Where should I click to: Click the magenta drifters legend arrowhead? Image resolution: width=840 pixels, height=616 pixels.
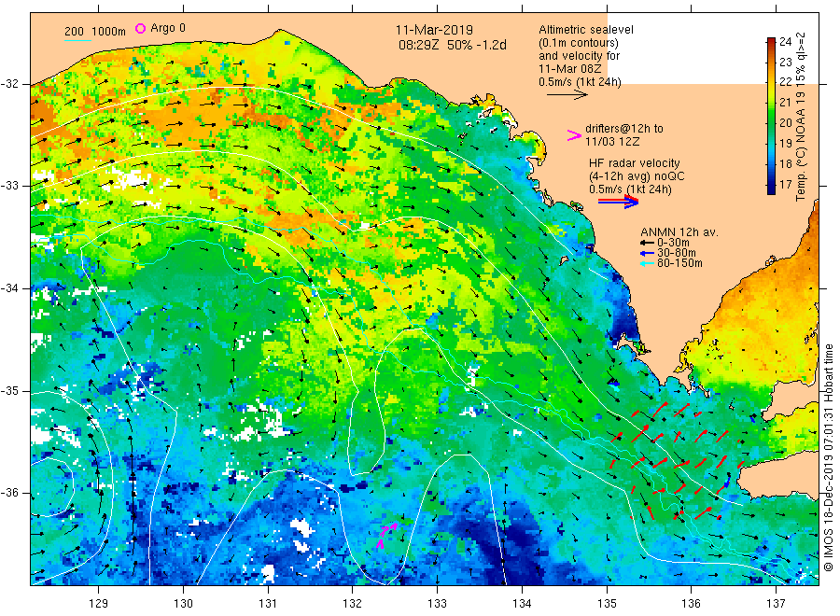pyautogui.click(x=574, y=135)
